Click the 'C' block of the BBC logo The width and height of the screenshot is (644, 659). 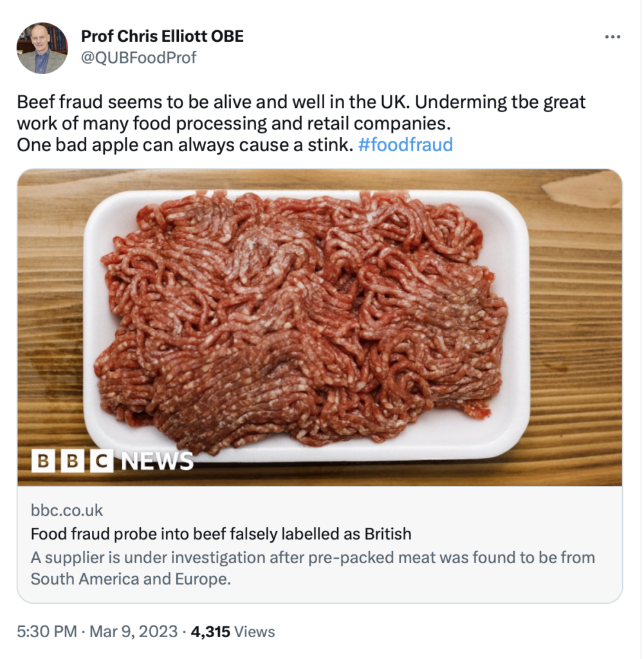click(x=101, y=461)
